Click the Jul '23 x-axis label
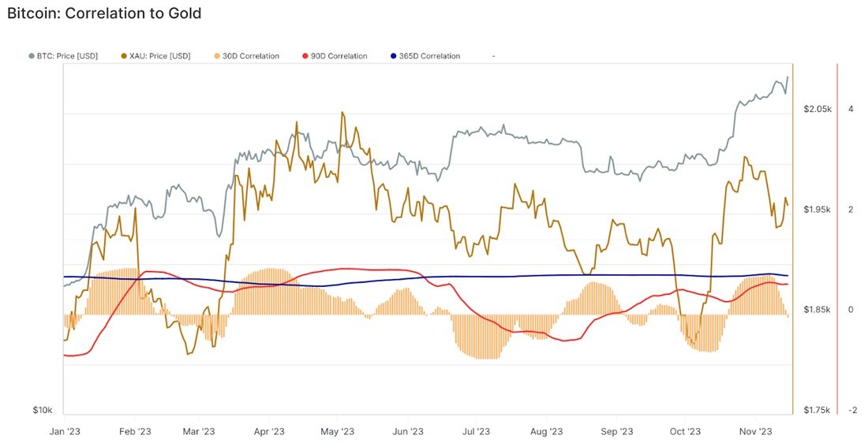868x443 pixels. [477, 431]
